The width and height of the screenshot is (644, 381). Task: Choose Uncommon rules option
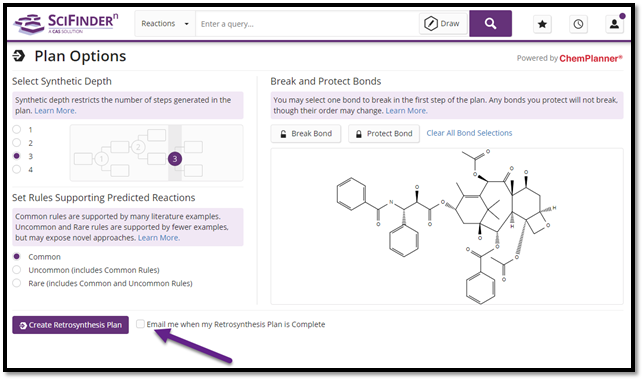coord(17,270)
